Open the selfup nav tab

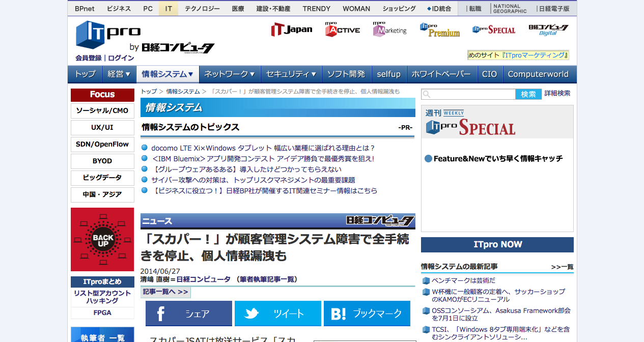[x=389, y=74]
